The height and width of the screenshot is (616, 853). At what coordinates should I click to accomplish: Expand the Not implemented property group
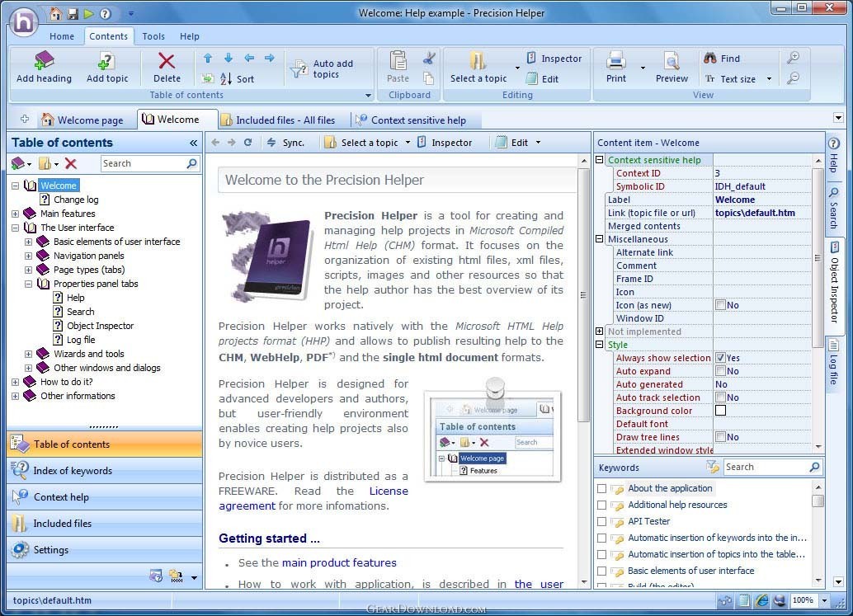point(600,332)
